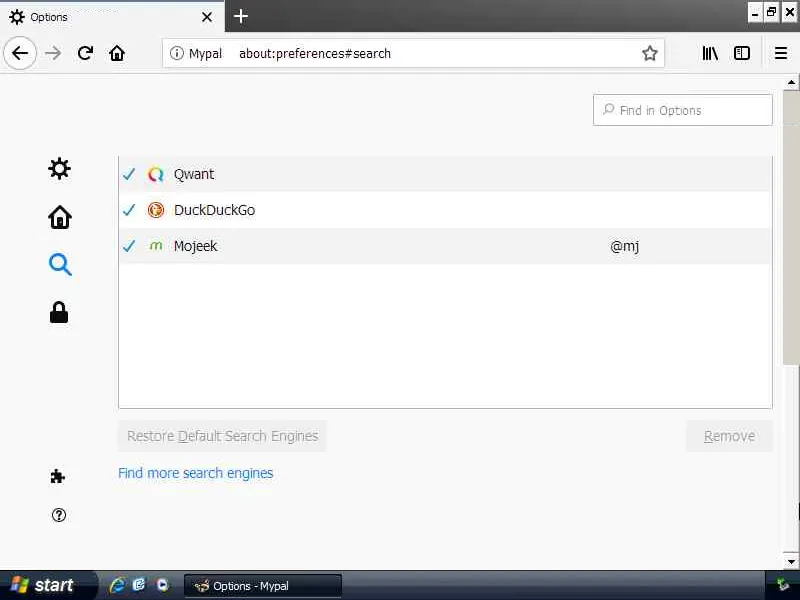Uncheck the Mojeek search engine
This screenshot has width=800, height=600.
click(129, 246)
